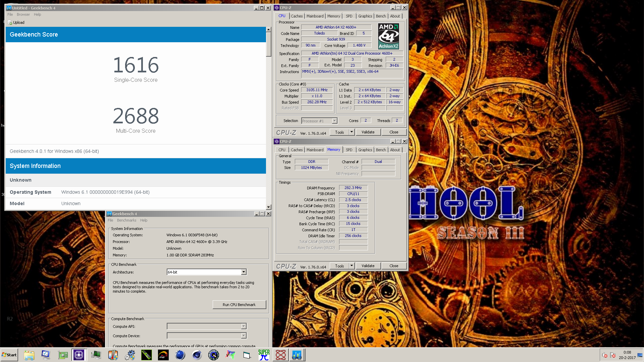
Task: Click the Geekbench results window title icon
Action: pos(9,8)
